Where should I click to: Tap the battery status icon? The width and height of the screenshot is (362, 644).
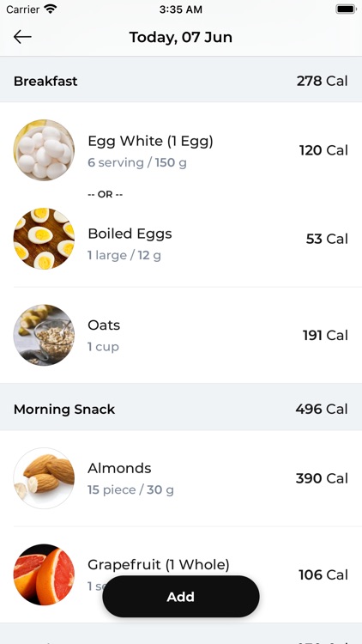(346, 9)
